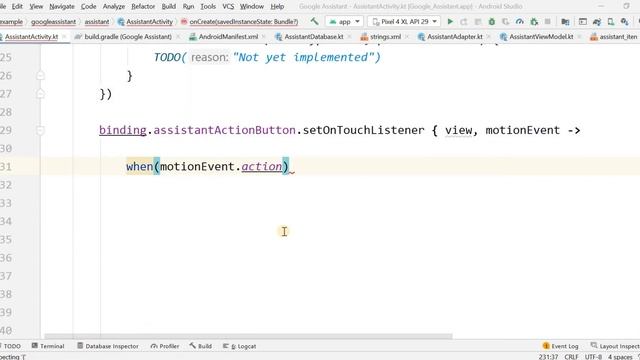This screenshot has width=640, height=360.
Task: Click the Profile app gauge icon
Action: [519, 21]
